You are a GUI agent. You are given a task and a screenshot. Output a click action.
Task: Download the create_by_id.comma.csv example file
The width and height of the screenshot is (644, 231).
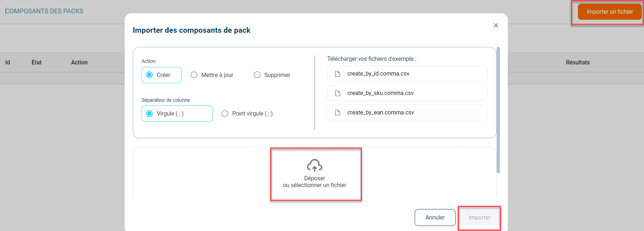[378, 74]
